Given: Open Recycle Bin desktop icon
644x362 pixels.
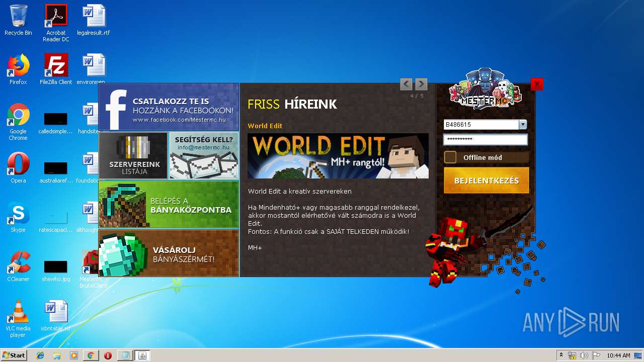Looking at the screenshot, I should (18, 20).
